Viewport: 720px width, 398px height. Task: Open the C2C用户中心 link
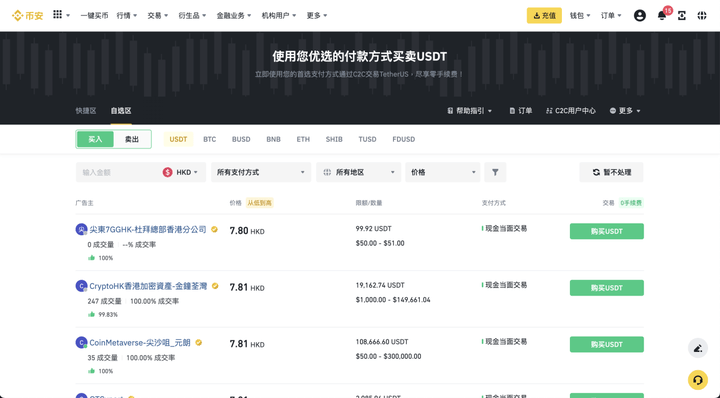[x=571, y=111]
